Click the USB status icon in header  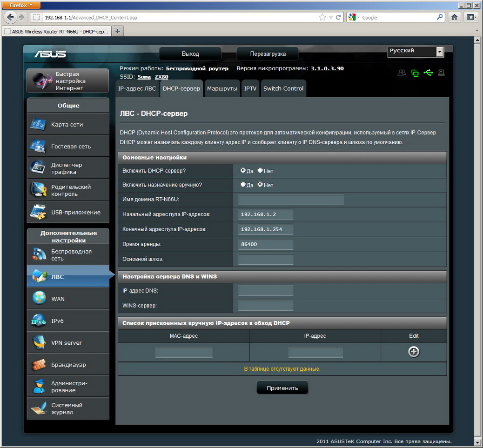coord(428,73)
